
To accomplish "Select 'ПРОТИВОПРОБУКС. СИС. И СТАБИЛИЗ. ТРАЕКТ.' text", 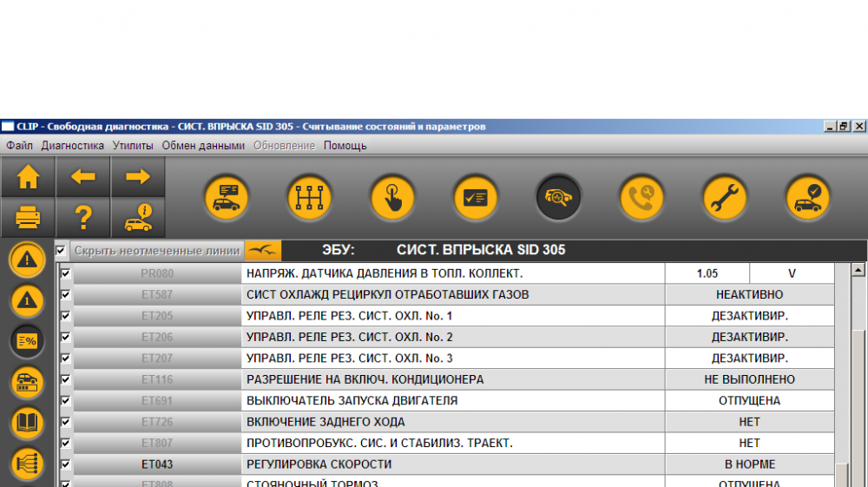I will (380, 444).
